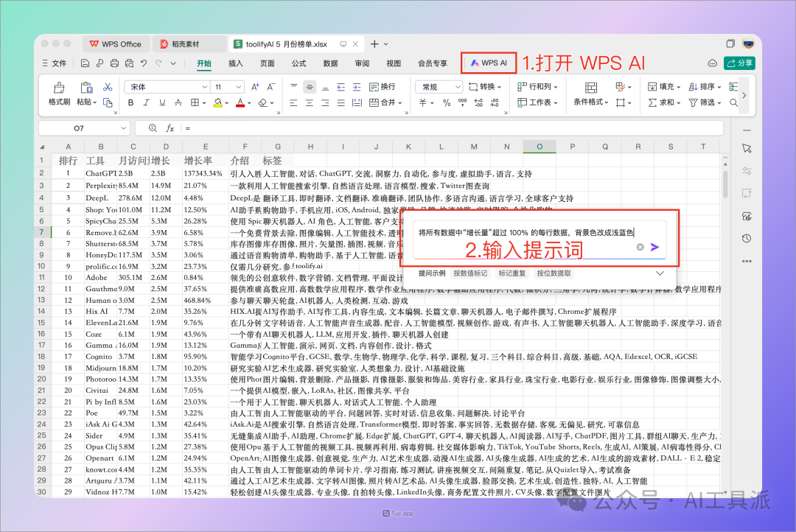Open the File (文件) menu
This screenshot has height=532, width=796.
click(x=55, y=63)
